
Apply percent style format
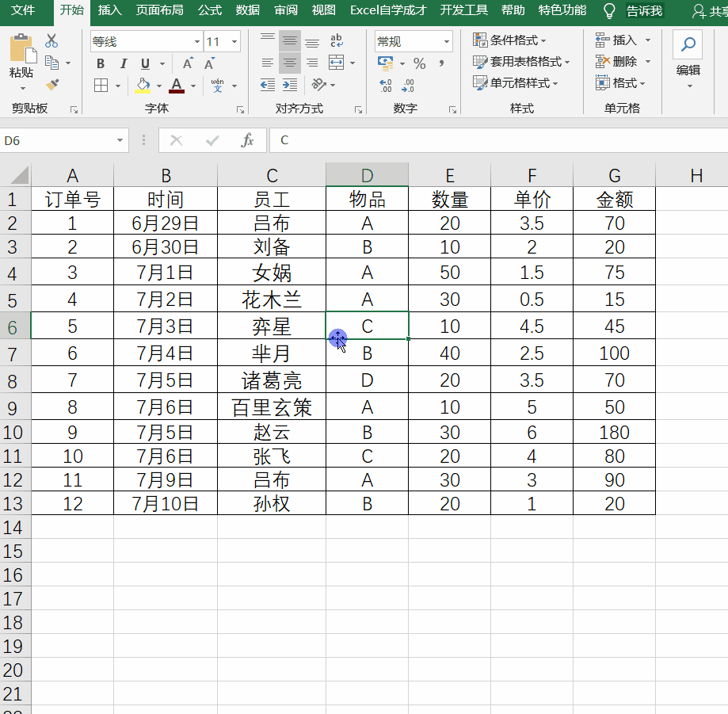(x=419, y=63)
